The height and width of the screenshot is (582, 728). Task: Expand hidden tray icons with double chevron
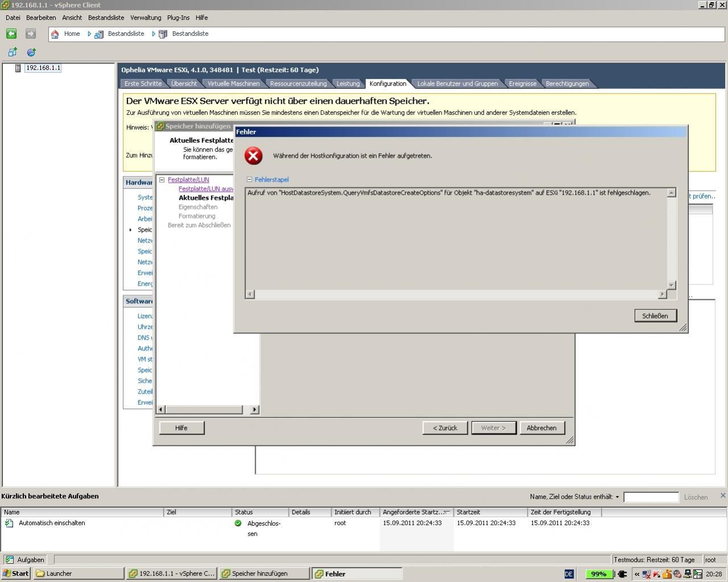[x=637, y=574]
